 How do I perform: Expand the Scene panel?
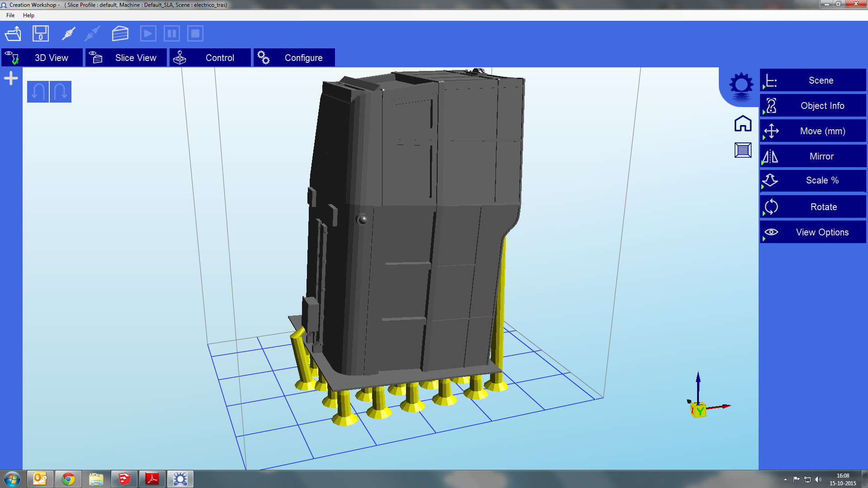tap(813, 80)
